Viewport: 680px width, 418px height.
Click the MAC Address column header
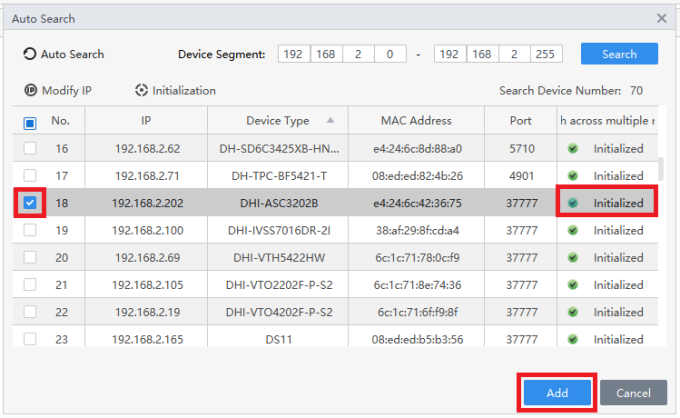[416, 121]
